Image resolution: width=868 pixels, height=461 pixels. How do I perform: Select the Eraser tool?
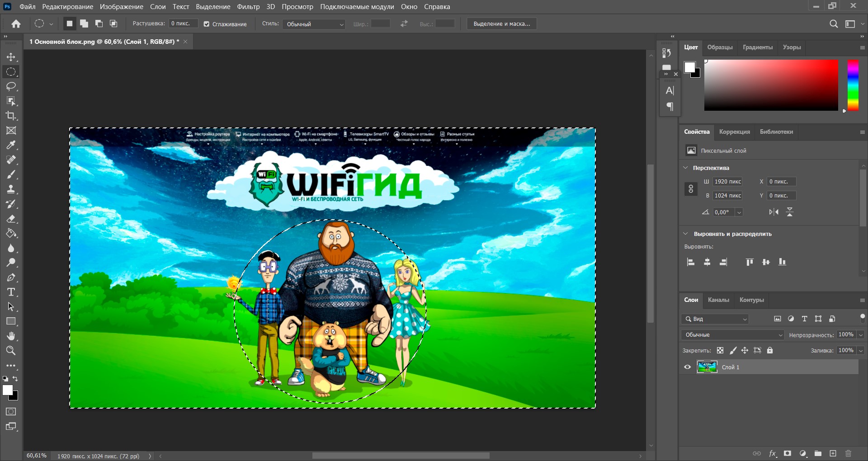(x=11, y=219)
